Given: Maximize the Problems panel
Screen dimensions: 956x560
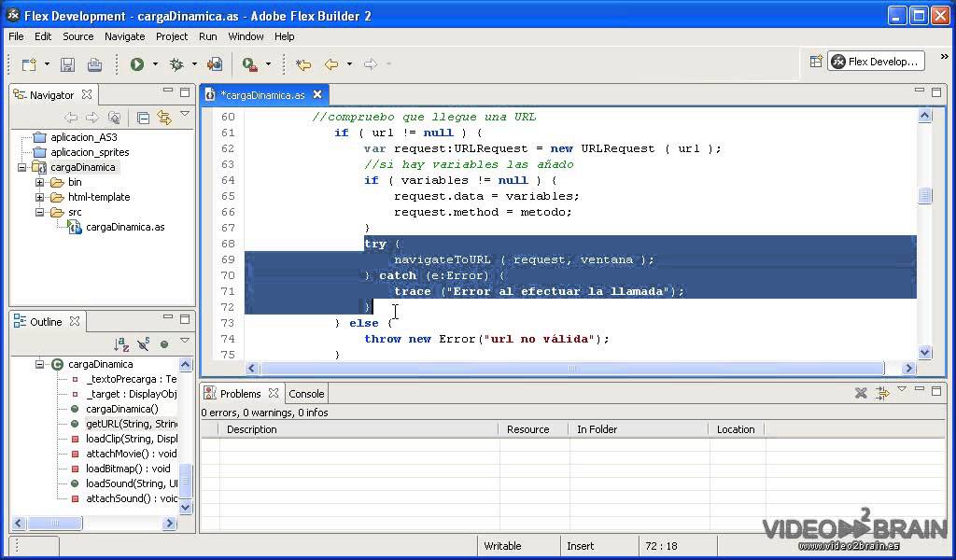Looking at the screenshot, I should click(x=936, y=390).
